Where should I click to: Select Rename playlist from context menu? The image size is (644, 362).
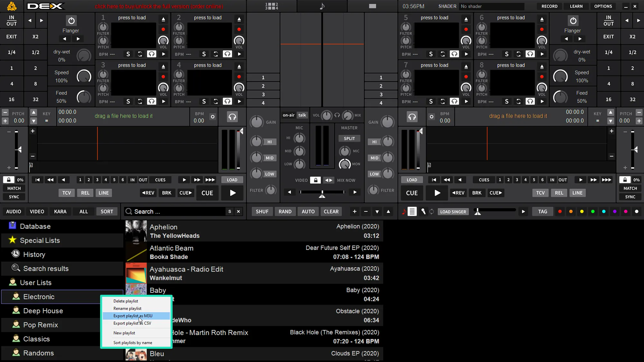127,308
